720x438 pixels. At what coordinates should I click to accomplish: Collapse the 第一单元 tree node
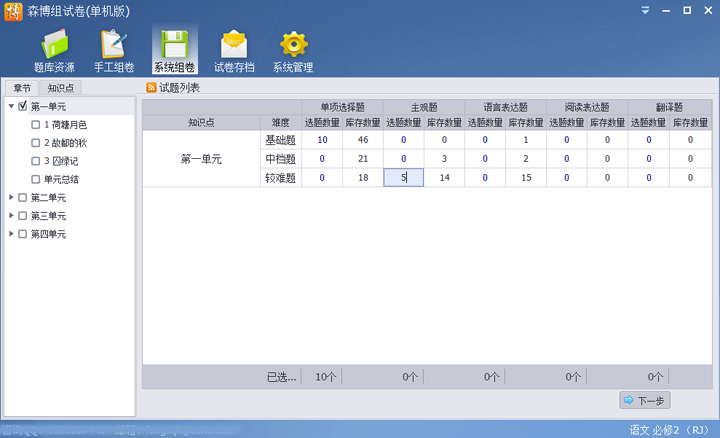11,106
